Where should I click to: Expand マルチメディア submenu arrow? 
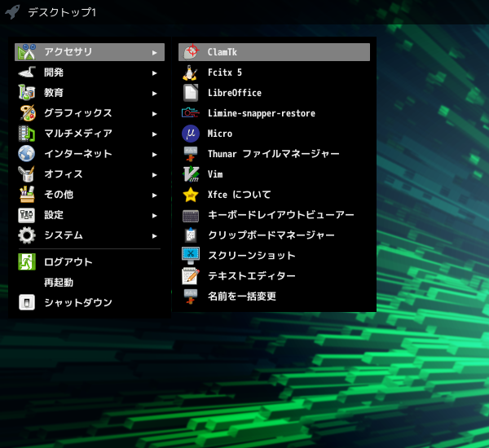pos(154,134)
